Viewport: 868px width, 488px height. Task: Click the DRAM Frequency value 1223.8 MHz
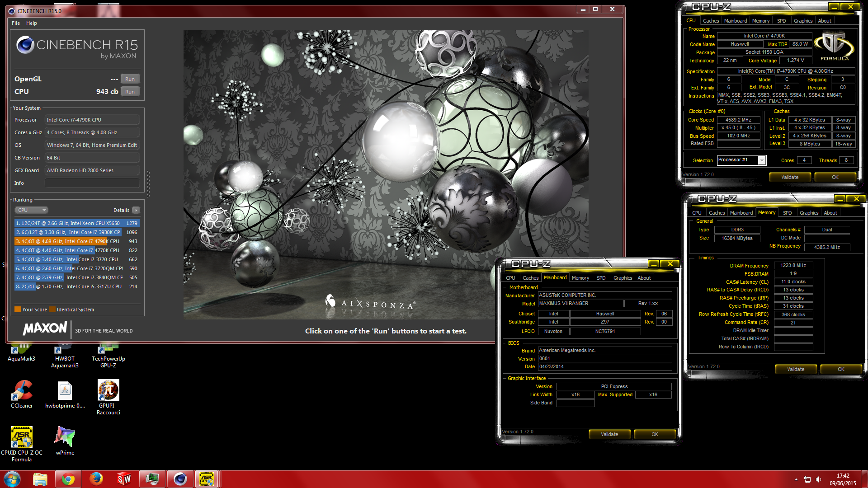click(793, 266)
